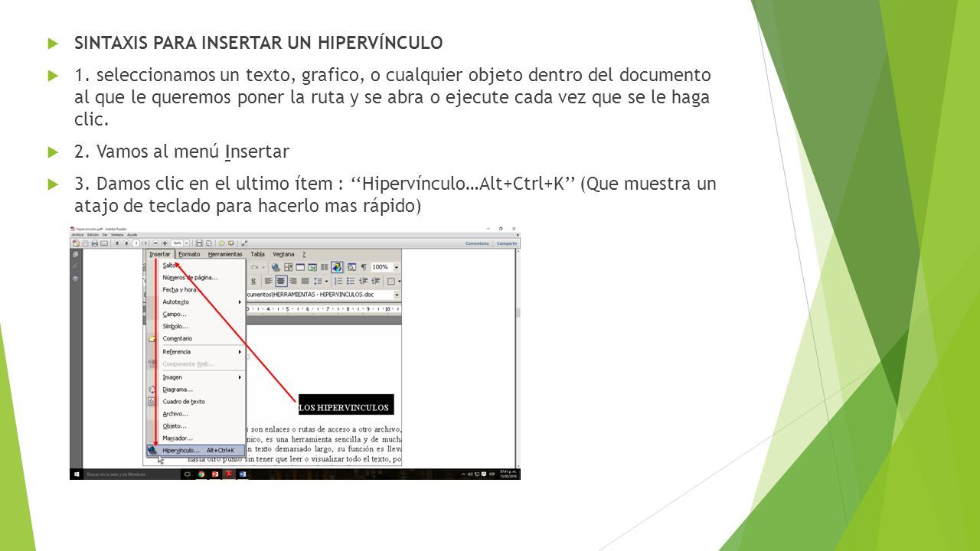Image resolution: width=980 pixels, height=551 pixels.
Task: Justify text using Word toolbar
Action: [305, 281]
